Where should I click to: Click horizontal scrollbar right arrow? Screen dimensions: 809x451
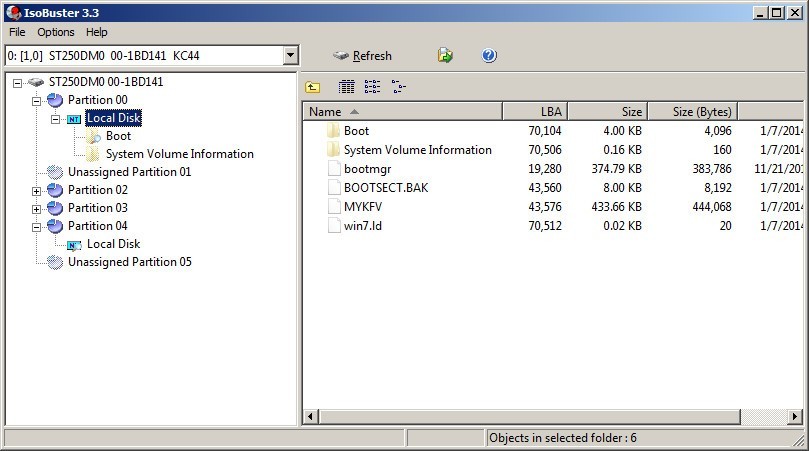(x=796, y=416)
